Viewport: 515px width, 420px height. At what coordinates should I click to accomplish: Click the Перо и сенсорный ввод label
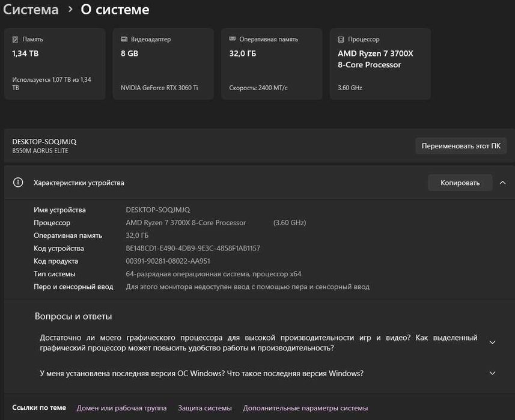pos(73,287)
